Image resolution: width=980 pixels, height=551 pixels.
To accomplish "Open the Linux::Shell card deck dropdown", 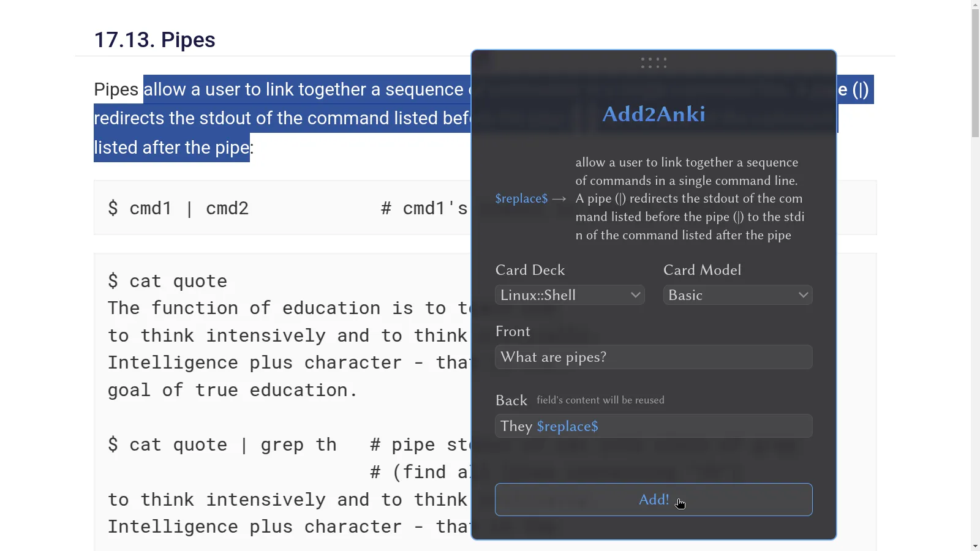I will pyautogui.click(x=569, y=295).
